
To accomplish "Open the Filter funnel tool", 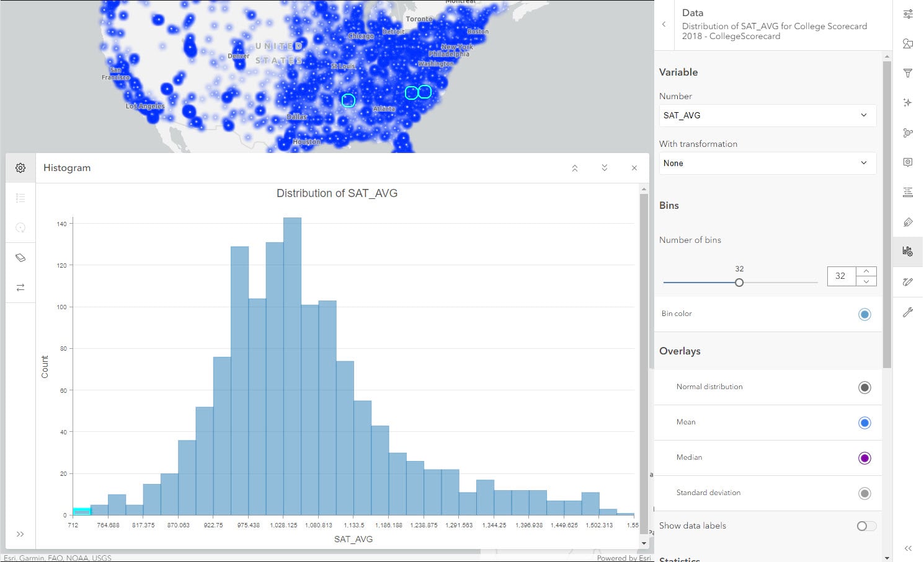I will 908,73.
